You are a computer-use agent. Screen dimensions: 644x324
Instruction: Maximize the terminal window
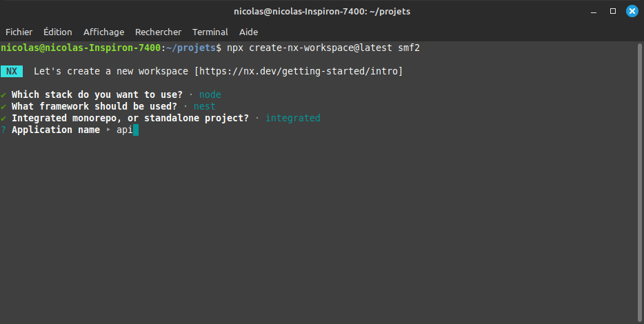point(612,11)
